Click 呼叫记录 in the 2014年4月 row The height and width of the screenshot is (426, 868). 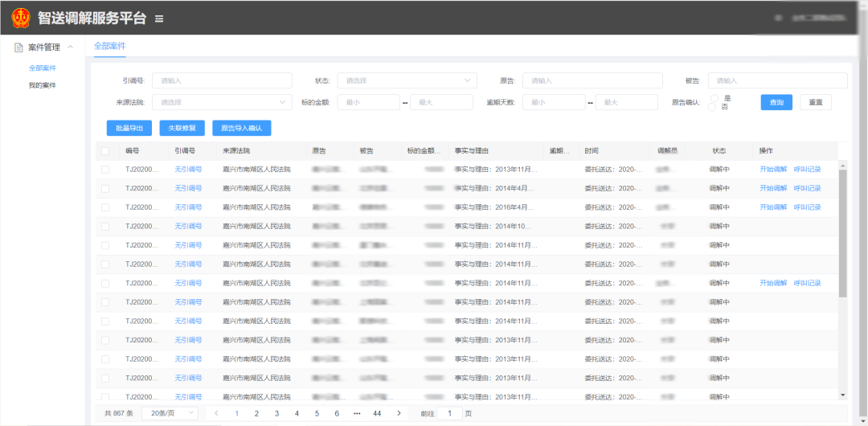[807, 188]
